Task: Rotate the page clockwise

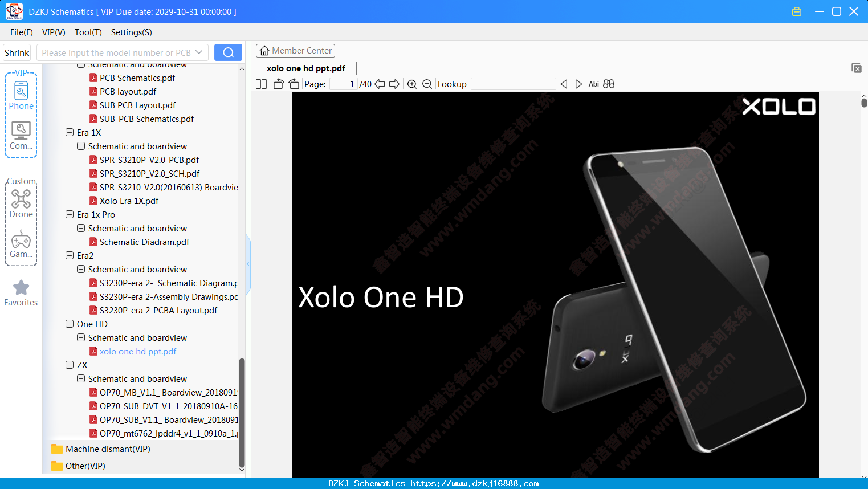Action: 294,84
